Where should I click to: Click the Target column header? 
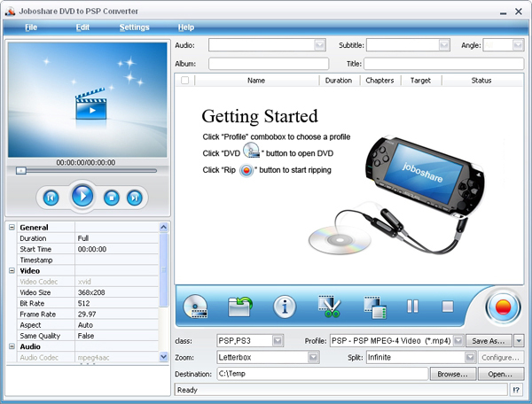[x=420, y=81]
